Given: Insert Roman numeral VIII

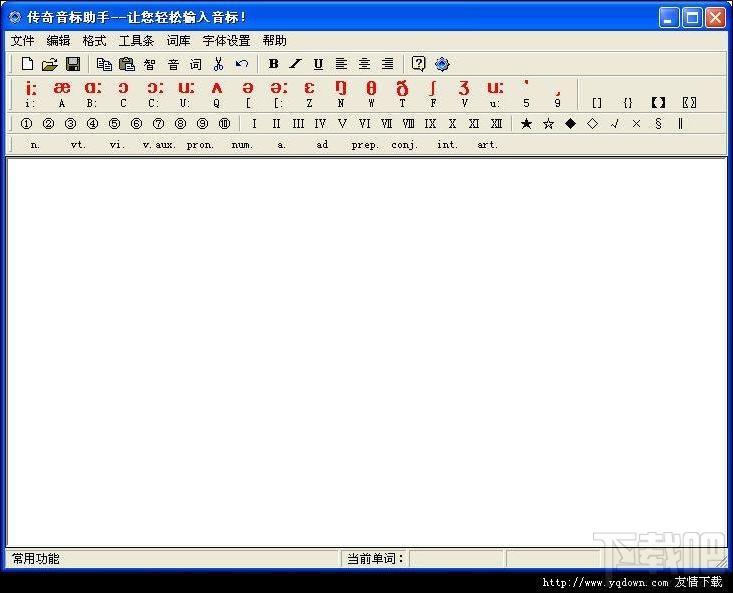Looking at the screenshot, I should (x=408, y=124).
